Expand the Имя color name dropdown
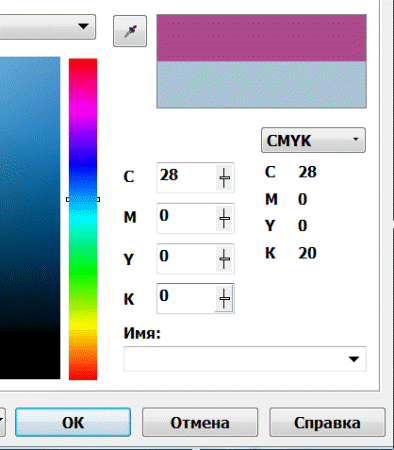This screenshot has height=450, width=394. [354, 359]
